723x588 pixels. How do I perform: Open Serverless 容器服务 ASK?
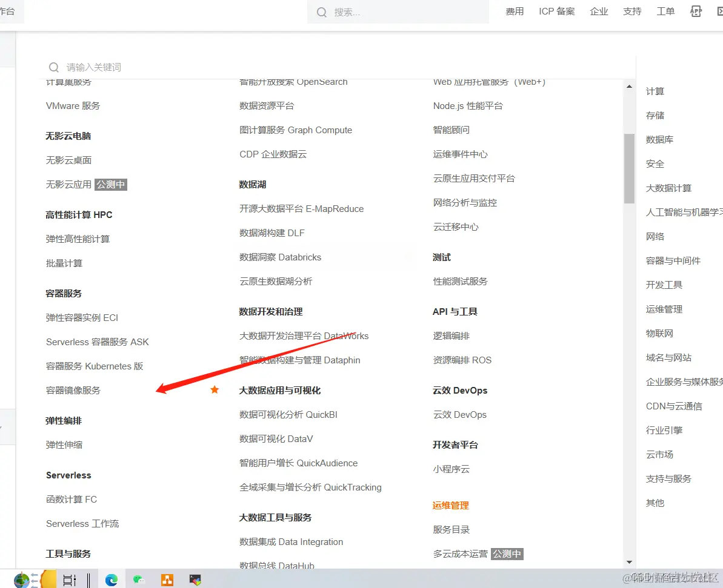click(x=98, y=342)
